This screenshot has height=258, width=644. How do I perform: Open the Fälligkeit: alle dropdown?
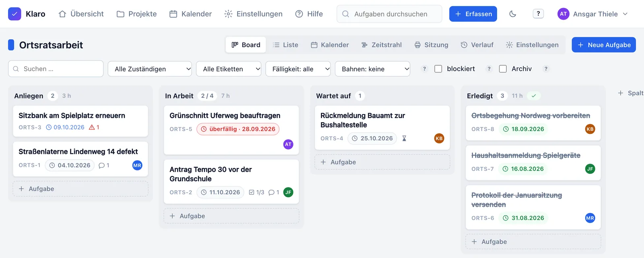298,69
